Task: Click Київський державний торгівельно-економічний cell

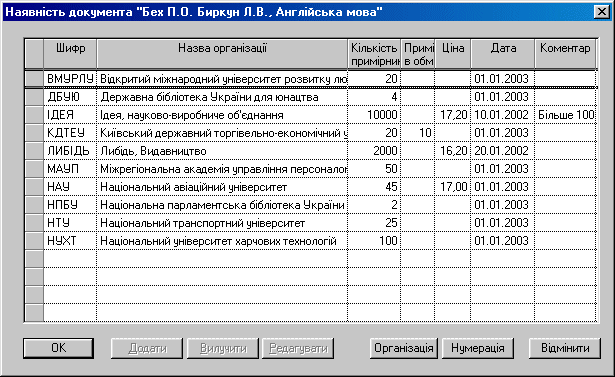Action: click(222, 133)
